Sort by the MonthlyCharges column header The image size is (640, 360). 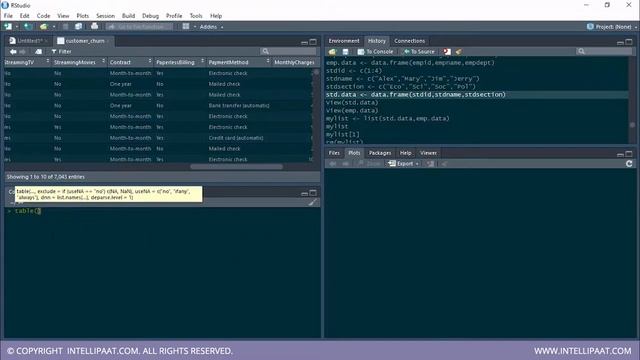pyautogui.click(x=294, y=62)
